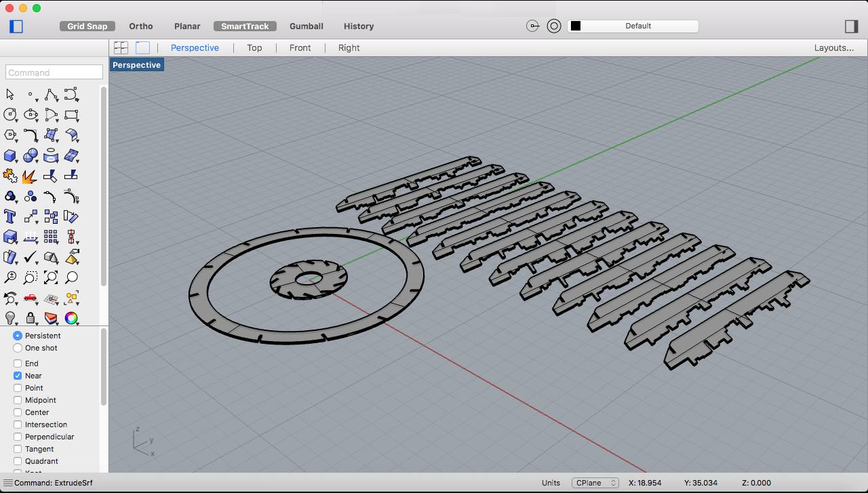Click the move tool icon
Viewport: 868px width, 493px height.
31,216
